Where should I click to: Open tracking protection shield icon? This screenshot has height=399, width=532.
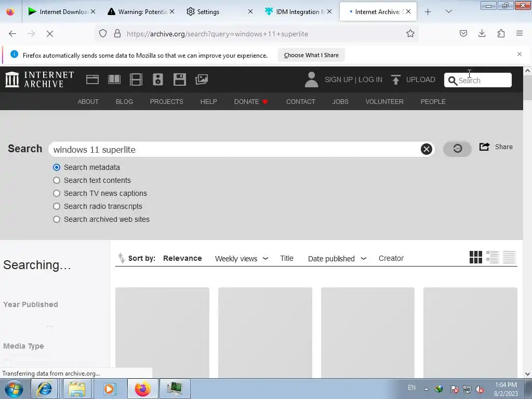pos(103,34)
